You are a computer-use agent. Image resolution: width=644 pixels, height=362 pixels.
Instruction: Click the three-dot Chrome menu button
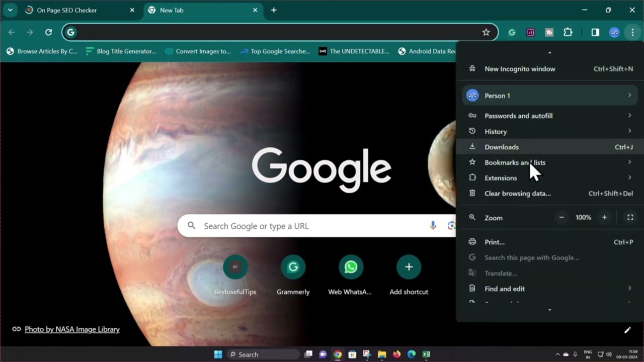point(632,32)
